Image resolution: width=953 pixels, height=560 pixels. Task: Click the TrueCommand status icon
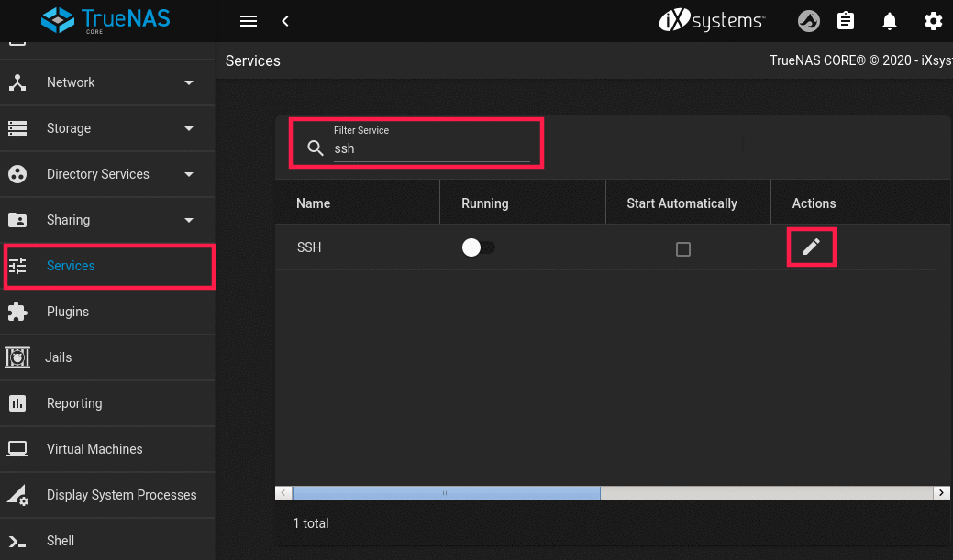tap(808, 21)
